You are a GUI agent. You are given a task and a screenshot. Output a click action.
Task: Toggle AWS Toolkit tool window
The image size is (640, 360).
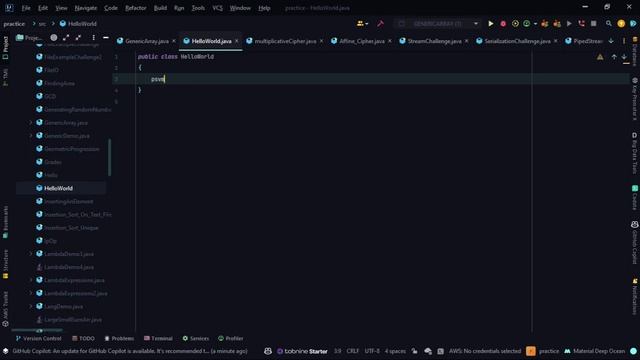pyautogui.click(x=5, y=309)
